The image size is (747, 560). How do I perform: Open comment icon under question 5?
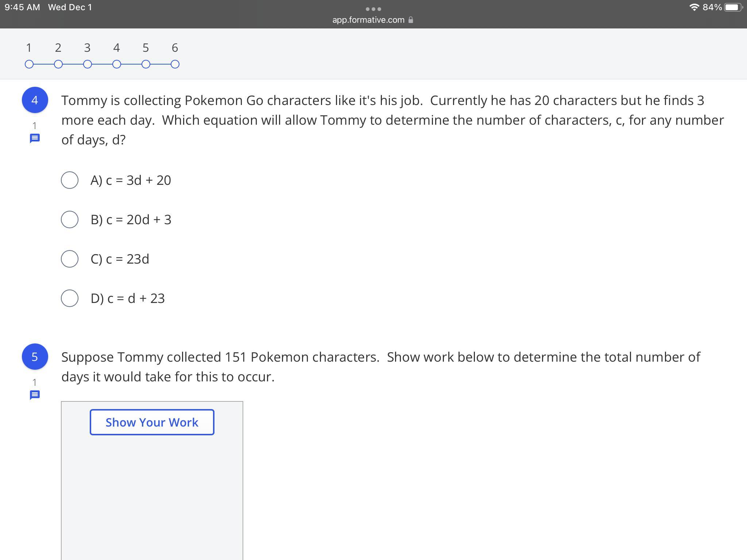point(35,395)
